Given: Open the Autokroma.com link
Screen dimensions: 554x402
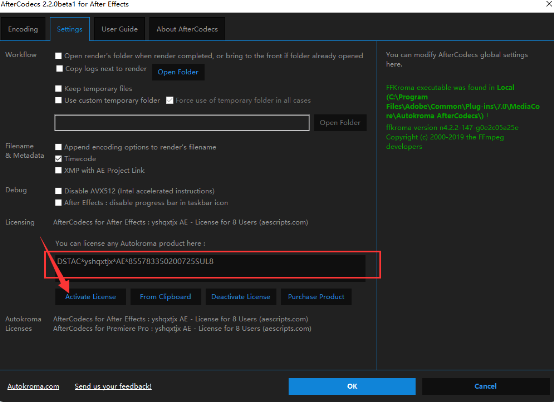Looking at the screenshot, I should point(33,386).
